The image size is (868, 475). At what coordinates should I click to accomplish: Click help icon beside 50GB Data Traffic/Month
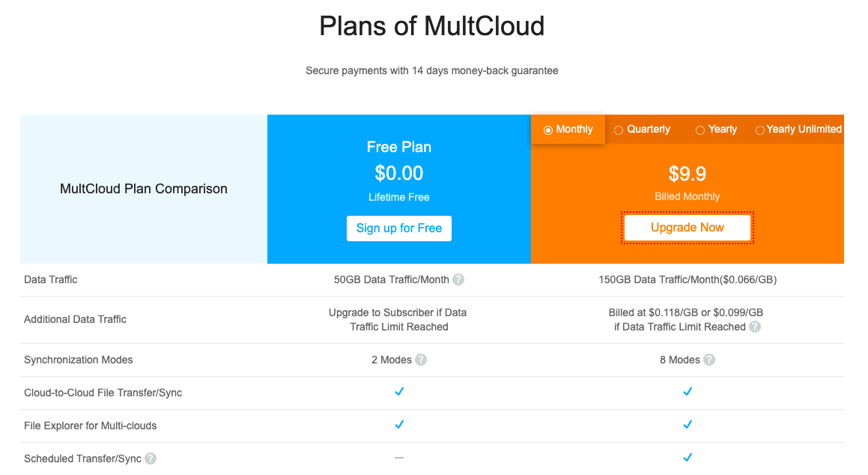click(458, 279)
